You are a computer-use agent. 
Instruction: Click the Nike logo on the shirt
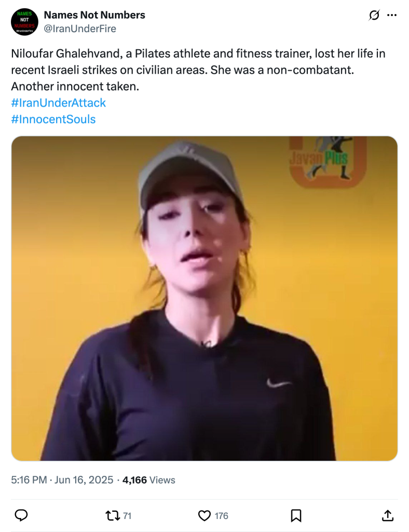279,383
